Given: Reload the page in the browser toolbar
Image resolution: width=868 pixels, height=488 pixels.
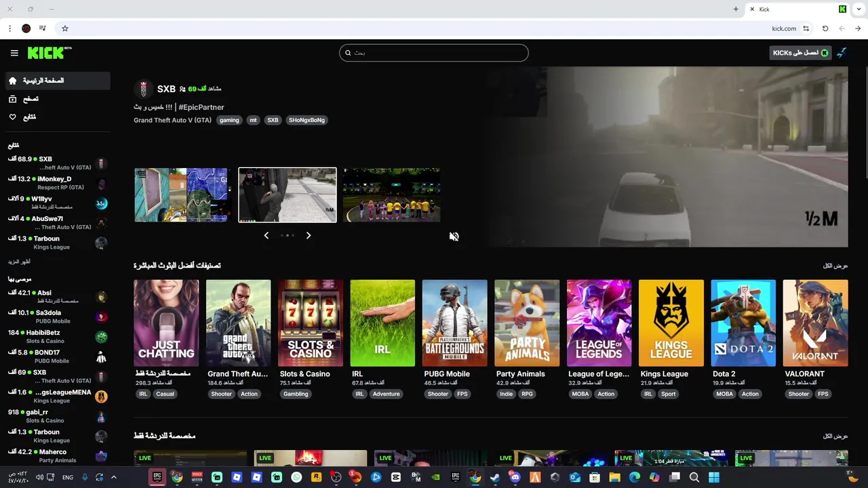Looking at the screenshot, I should [825, 28].
